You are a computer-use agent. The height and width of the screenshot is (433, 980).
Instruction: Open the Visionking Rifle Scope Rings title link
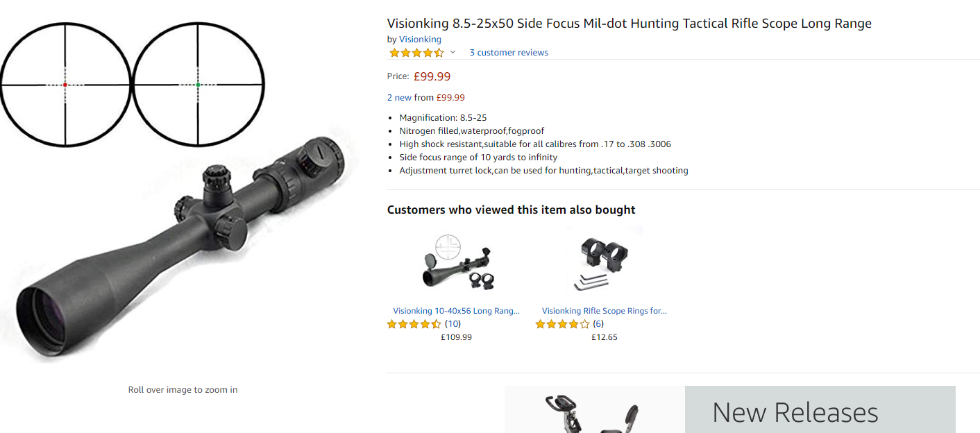[x=604, y=311]
